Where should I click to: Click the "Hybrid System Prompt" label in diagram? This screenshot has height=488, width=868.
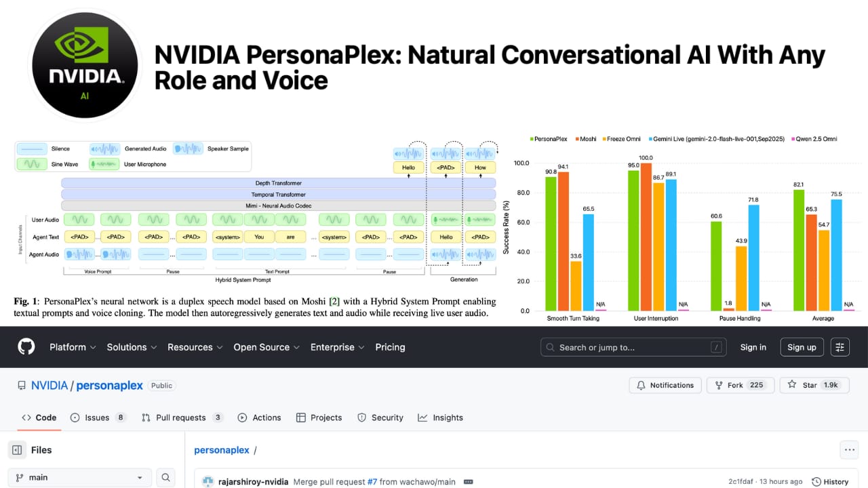tap(243, 280)
